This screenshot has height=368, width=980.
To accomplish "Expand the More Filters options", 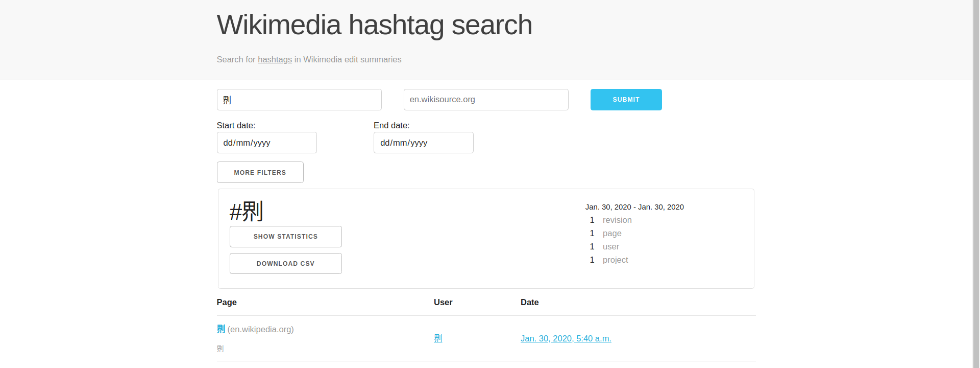I will [260, 172].
